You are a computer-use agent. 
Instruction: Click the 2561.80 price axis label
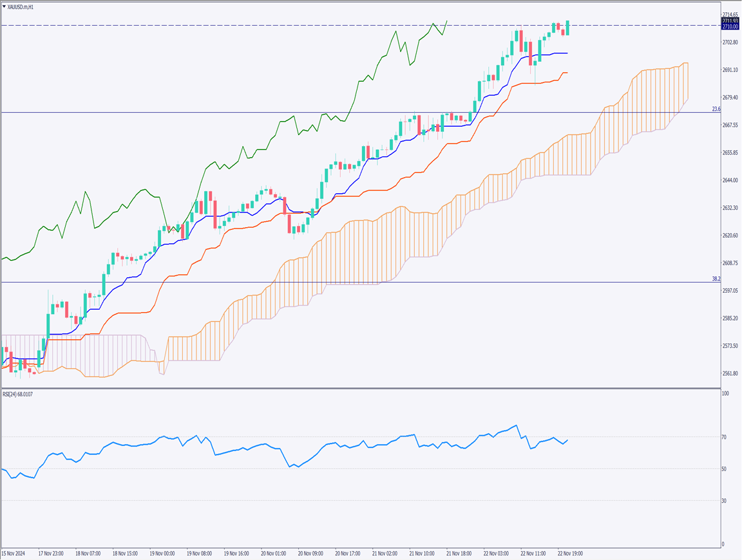tap(730, 374)
